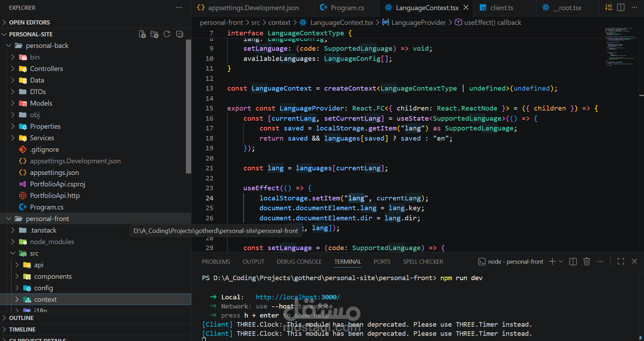Close the LanguageContext.tsx tab
The height and width of the screenshot is (341, 644).
[x=466, y=7]
